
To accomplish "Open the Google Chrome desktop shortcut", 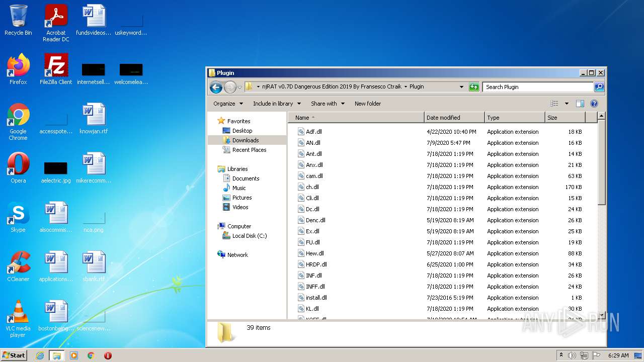I will click(18, 122).
